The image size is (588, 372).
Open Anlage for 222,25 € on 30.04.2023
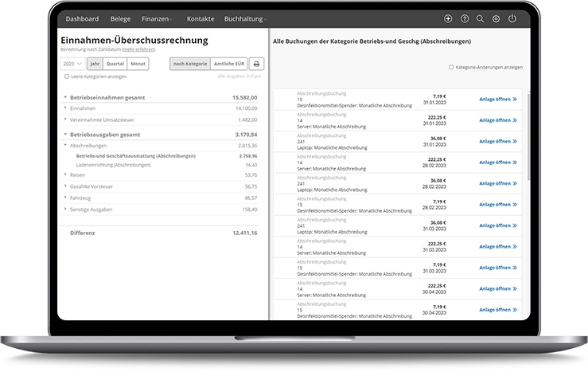point(498,288)
